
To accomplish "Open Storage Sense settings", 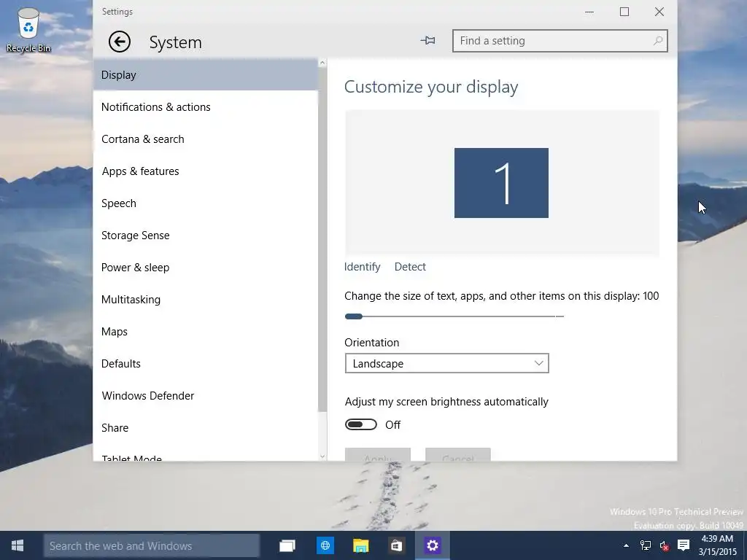I will [205, 236].
